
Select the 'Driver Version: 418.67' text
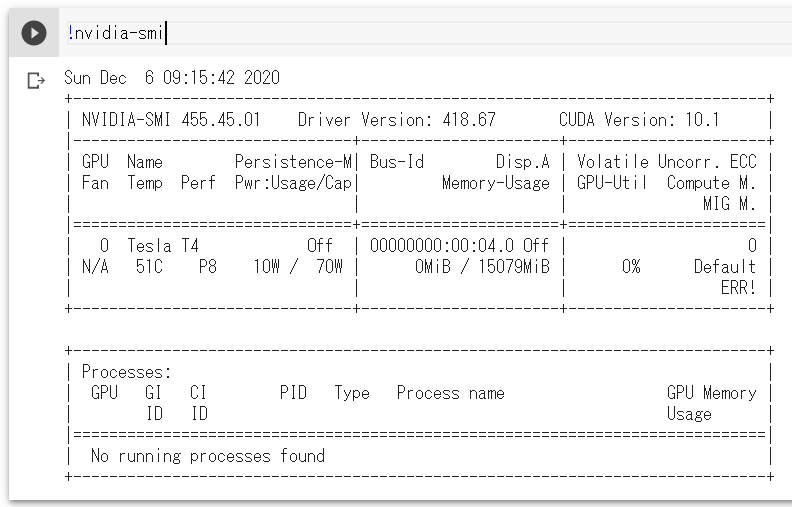point(397,120)
